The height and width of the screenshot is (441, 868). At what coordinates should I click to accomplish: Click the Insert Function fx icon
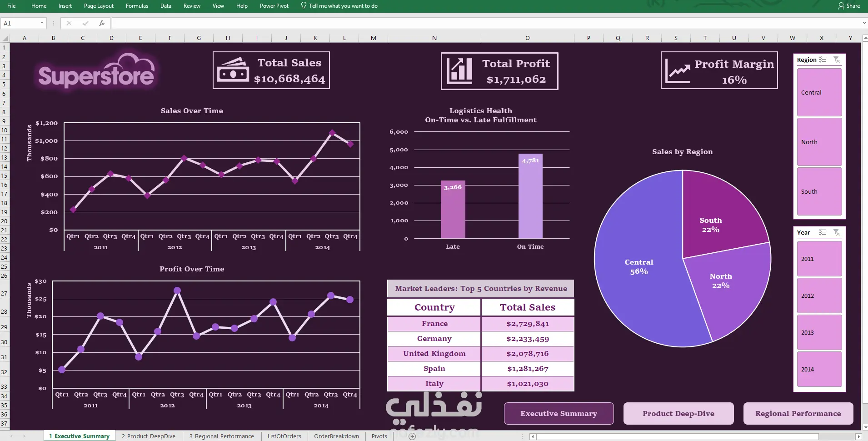(x=102, y=23)
